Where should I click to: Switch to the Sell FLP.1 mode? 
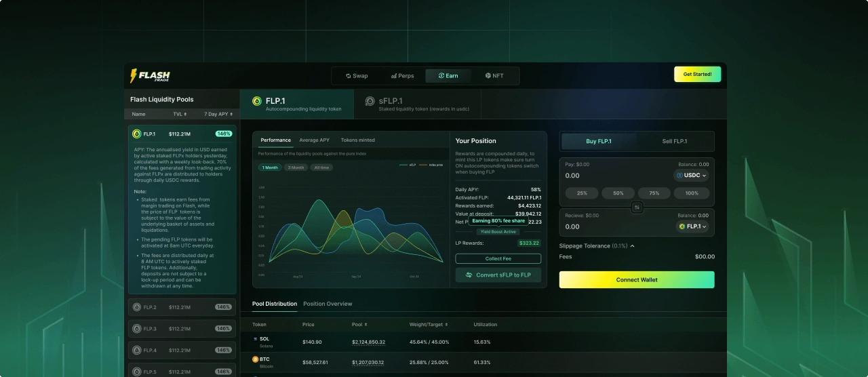click(675, 141)
